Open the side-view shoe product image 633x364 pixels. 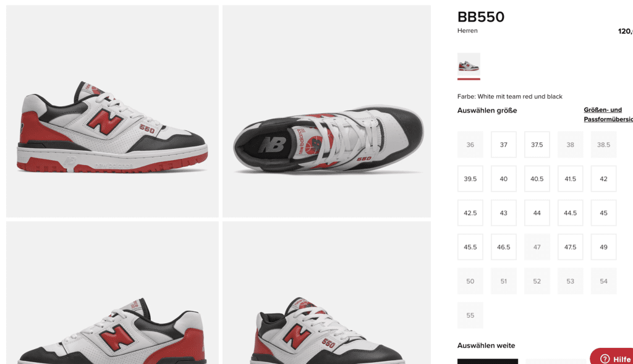tap(113, 111)
